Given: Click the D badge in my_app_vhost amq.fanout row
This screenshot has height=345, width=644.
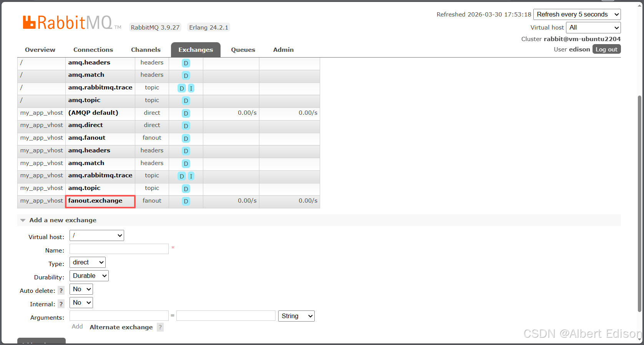Looking at the screenshot, I should click(186, 139).
